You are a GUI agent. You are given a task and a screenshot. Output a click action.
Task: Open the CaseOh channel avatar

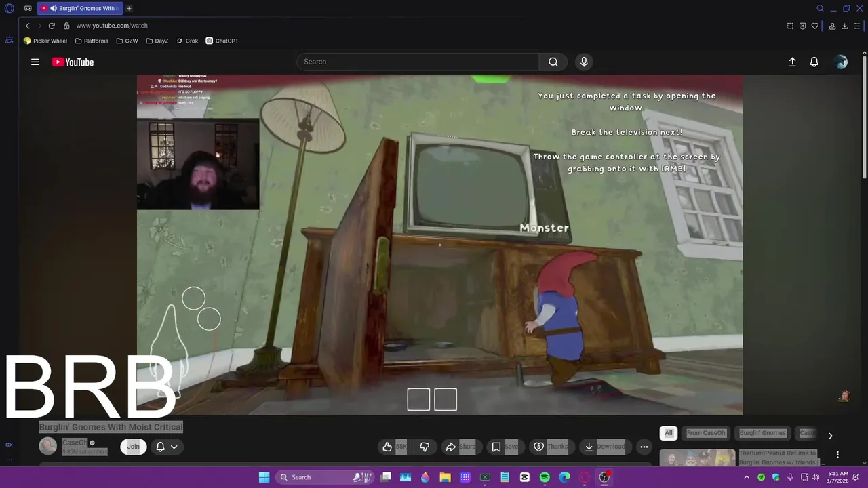pos(48,446)
